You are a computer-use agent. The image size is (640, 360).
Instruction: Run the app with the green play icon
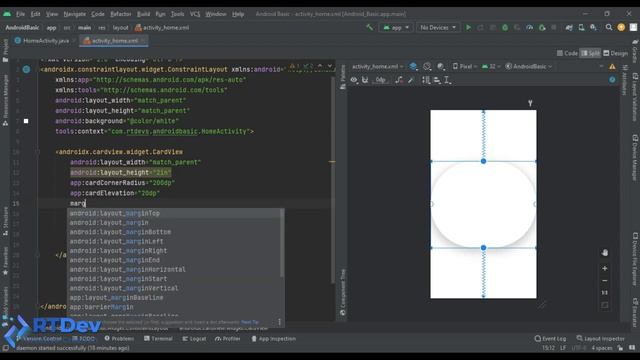[469, 27]
